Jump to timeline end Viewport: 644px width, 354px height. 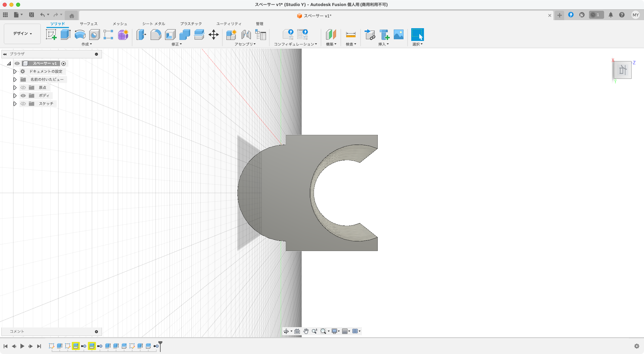39,346
